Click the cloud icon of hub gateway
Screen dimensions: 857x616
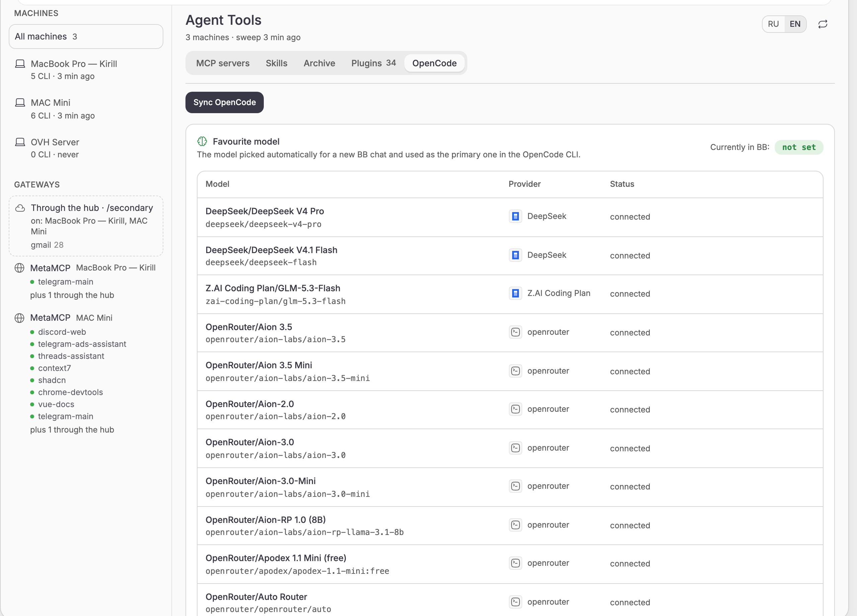[x=20, y=208]
